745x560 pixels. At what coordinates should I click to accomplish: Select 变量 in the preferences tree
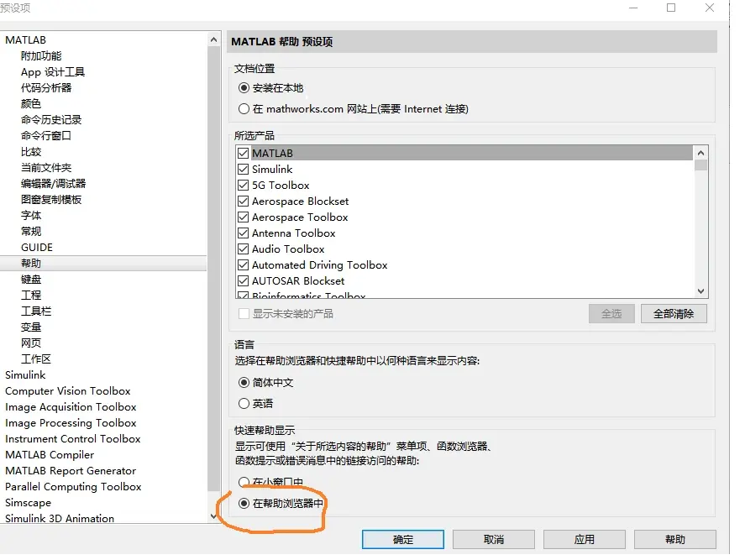[31, 327]
